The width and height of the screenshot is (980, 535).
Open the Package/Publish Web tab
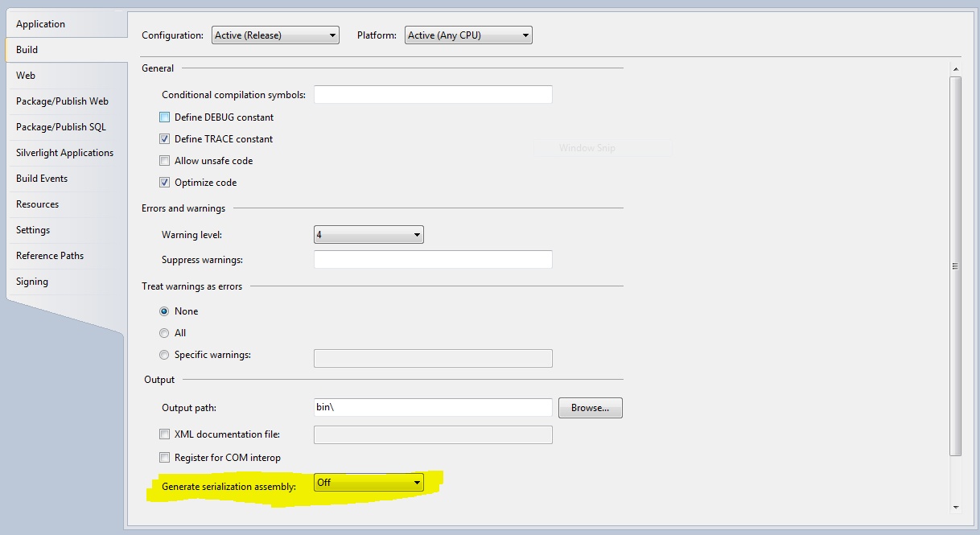[x=66, y=101]
